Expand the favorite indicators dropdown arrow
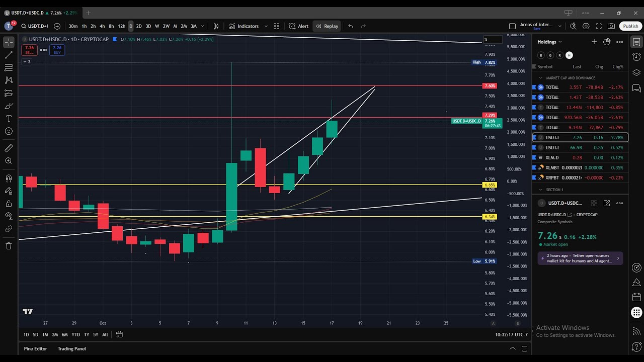644x362 pixels. pos(266,26)
